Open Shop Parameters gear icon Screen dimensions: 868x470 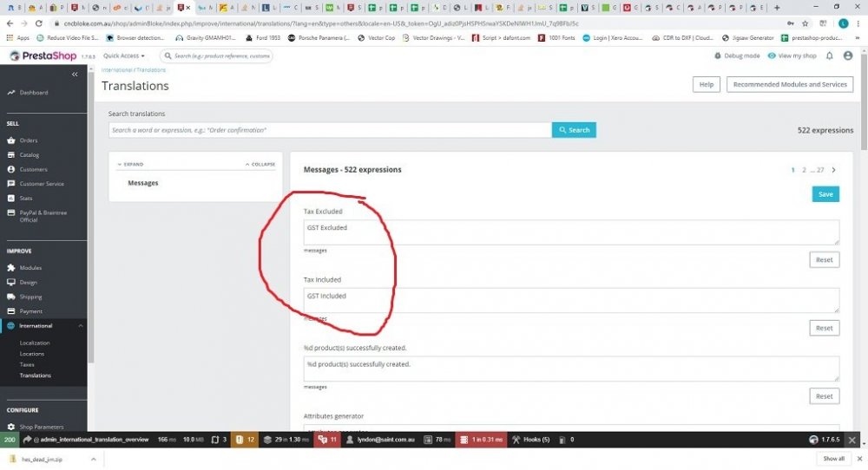tap(11, 427)
